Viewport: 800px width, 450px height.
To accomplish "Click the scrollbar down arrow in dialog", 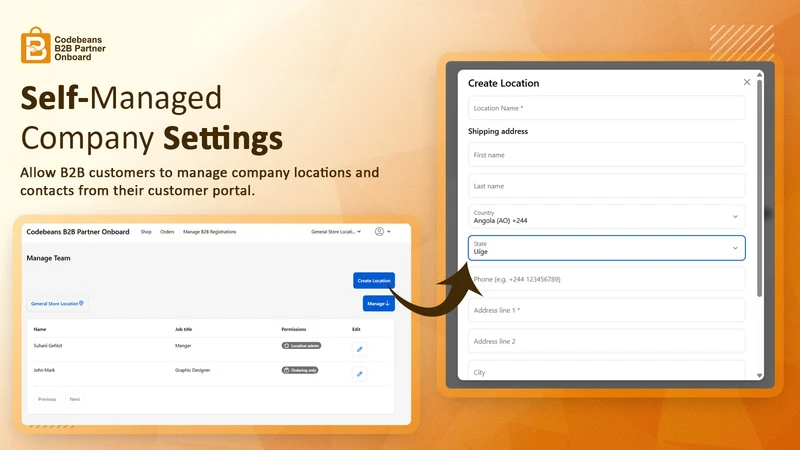I will (760, 376).
